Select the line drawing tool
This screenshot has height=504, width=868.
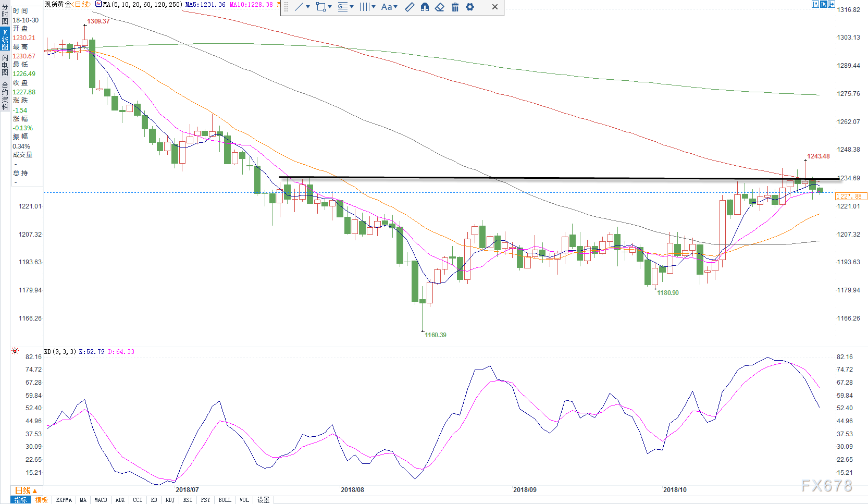click(x=299, y=7)
